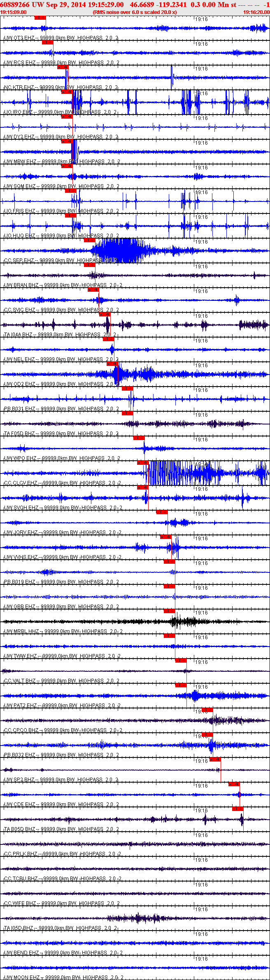
Task: Click the red pick marker on the UW SP2 trace
Action: [x=215, y=760]
